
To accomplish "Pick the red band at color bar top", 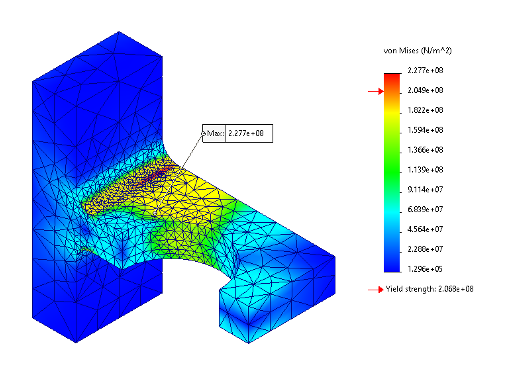I will coord(392,80).
